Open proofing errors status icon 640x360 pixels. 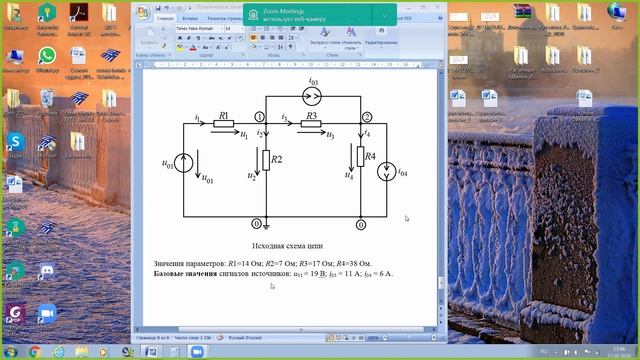pos(220,338)
